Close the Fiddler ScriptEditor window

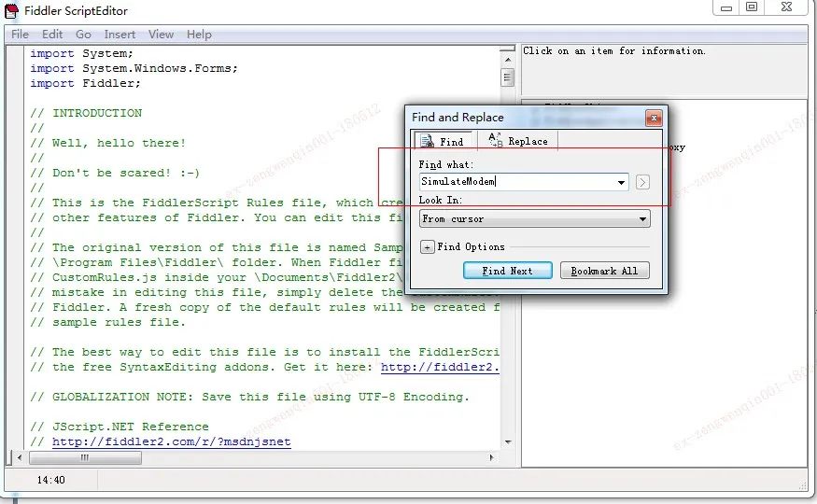[787, 7]
